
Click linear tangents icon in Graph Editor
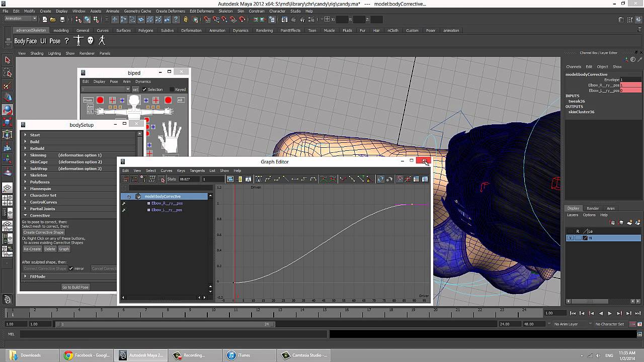286,179
